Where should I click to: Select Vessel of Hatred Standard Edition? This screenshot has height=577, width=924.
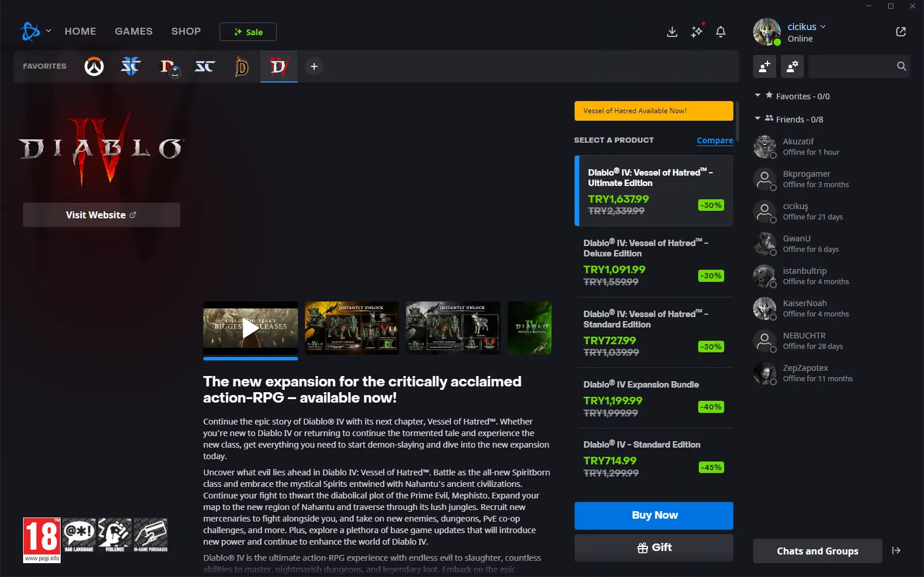point(654,333)
